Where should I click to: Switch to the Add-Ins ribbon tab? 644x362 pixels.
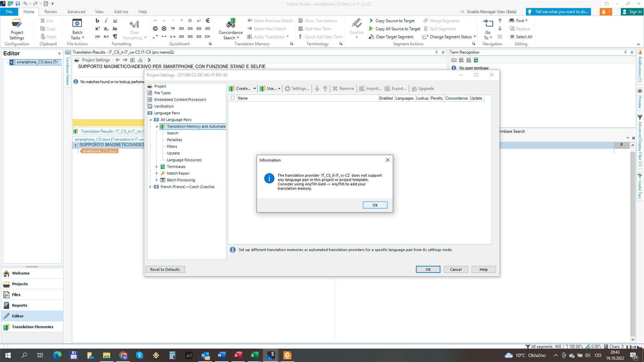[x=121, y=12]
